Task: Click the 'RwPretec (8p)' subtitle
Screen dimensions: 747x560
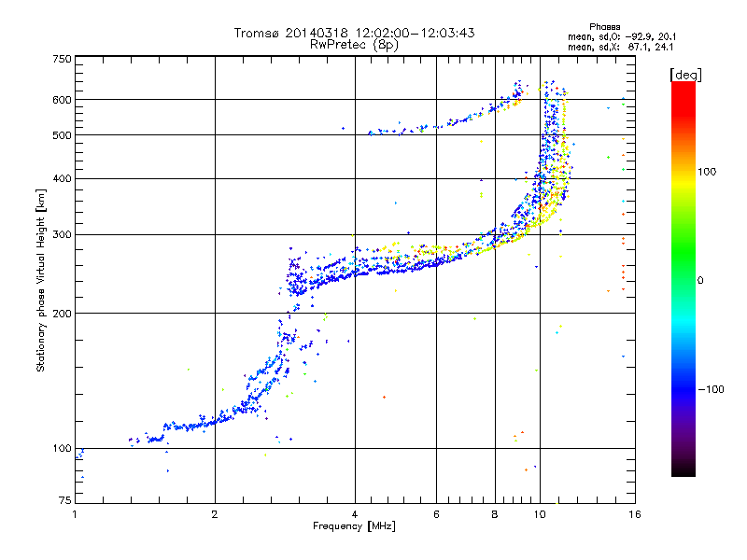Action: click(x=354, y=45)
